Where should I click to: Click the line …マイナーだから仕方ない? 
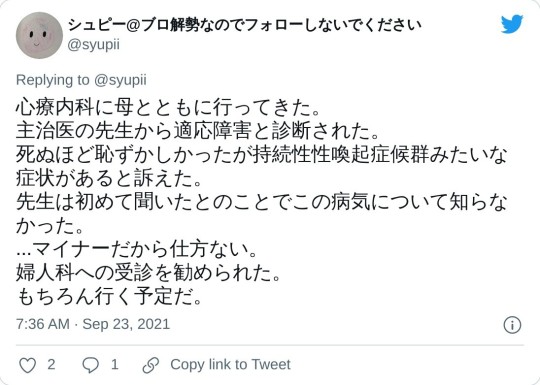click(x=137, y=249)
